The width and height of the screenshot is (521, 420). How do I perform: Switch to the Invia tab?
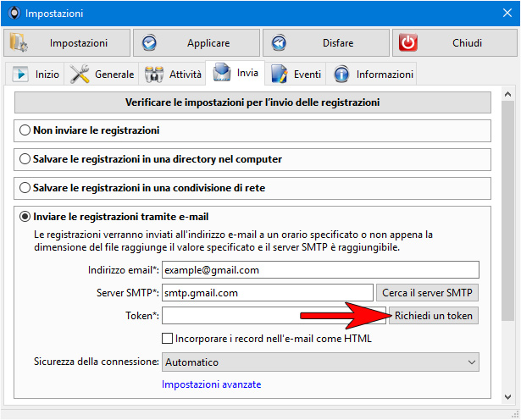click(236, 73)
